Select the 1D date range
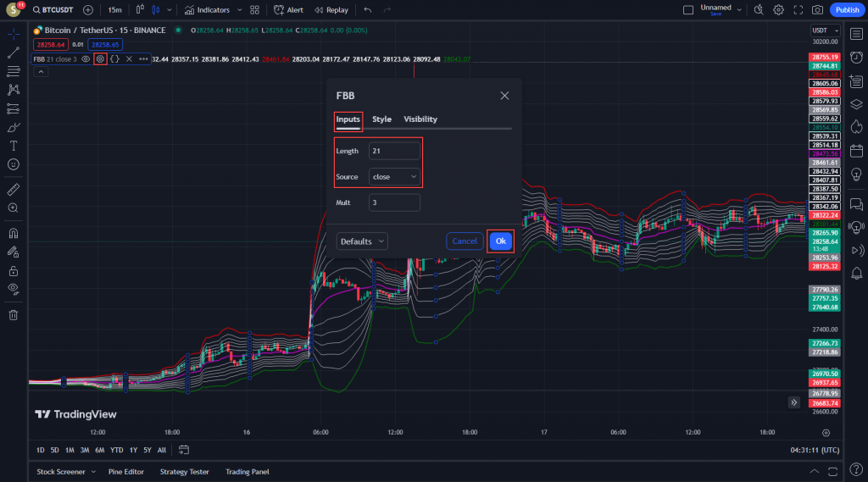 41,451
